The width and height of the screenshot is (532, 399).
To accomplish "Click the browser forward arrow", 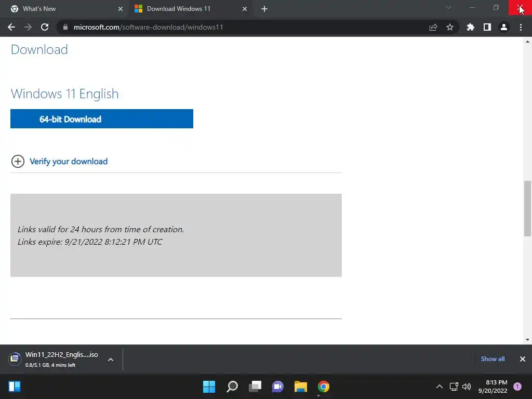I will point(28,27).
